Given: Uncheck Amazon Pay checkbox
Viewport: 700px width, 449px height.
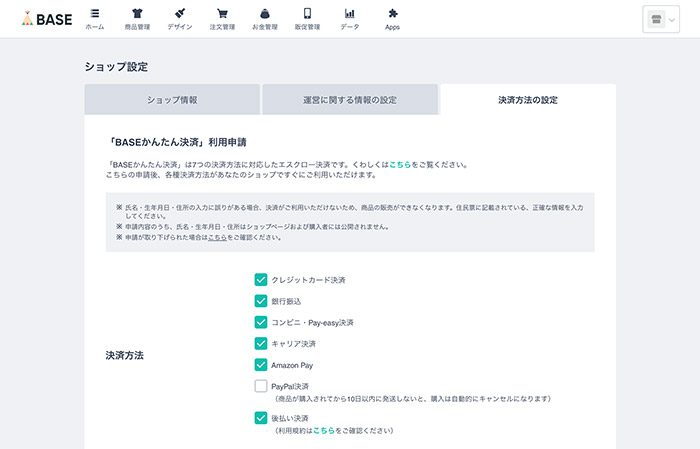Looking at the screenshot, I should (261, 365).
